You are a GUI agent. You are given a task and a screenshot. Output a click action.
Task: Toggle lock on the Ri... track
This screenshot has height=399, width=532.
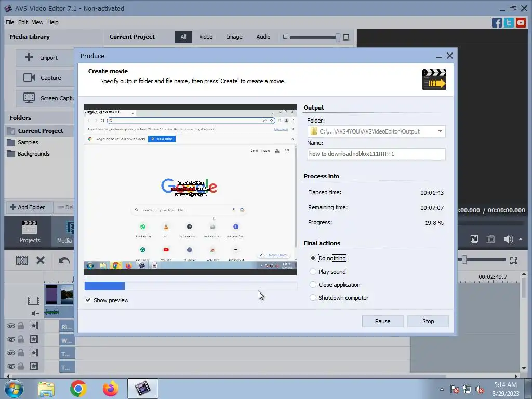pos(21,326)
